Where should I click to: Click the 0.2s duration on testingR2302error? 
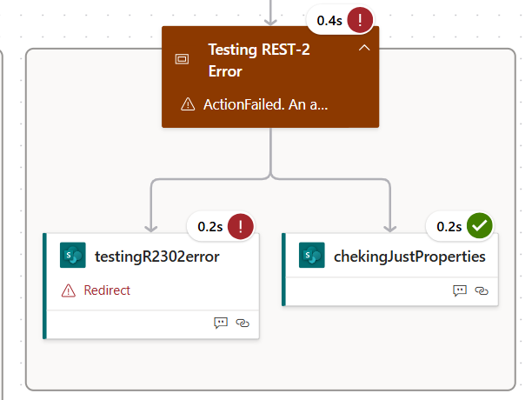click(210, 227)
